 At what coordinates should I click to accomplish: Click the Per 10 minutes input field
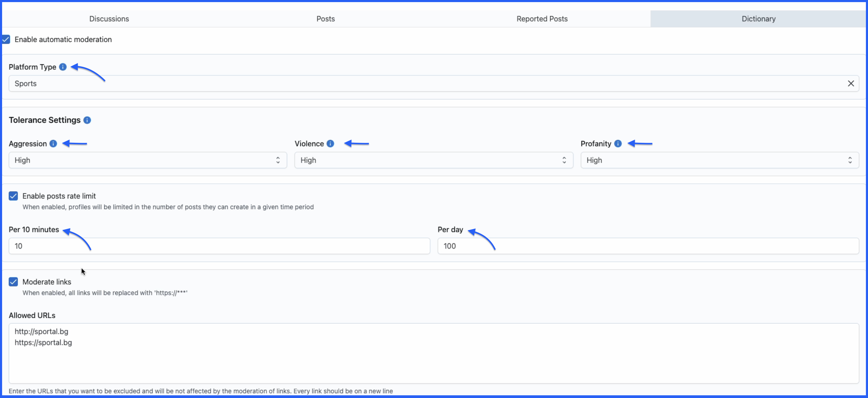pos(219,246)
